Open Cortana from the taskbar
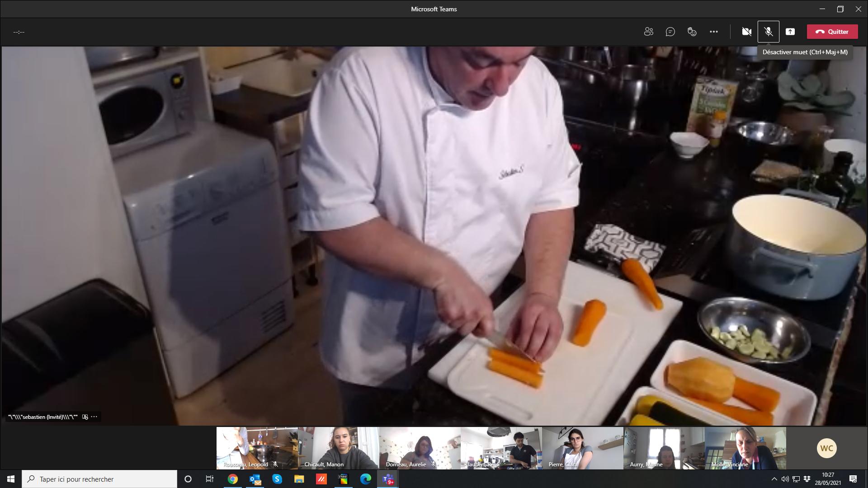The image size is (868, 488). click(x=188, y=479)
